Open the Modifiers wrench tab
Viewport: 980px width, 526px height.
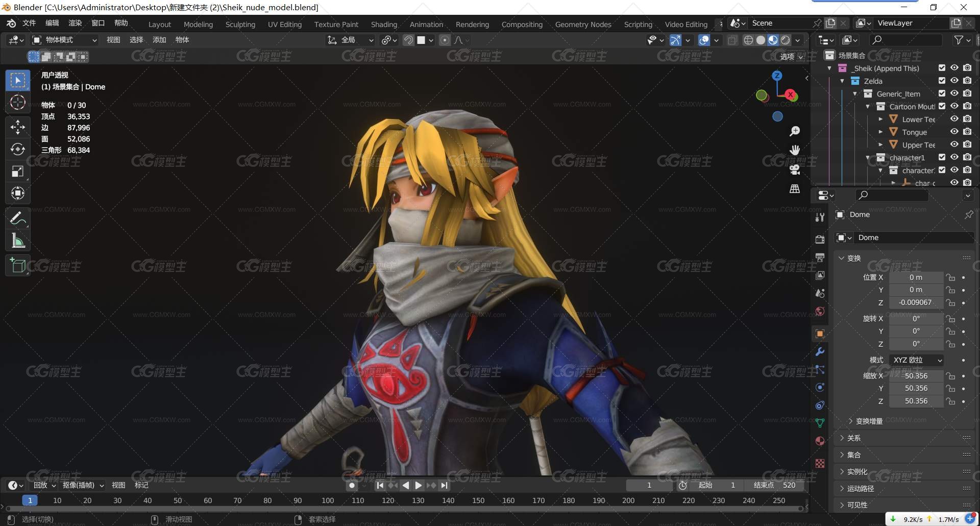click(820, 352)
